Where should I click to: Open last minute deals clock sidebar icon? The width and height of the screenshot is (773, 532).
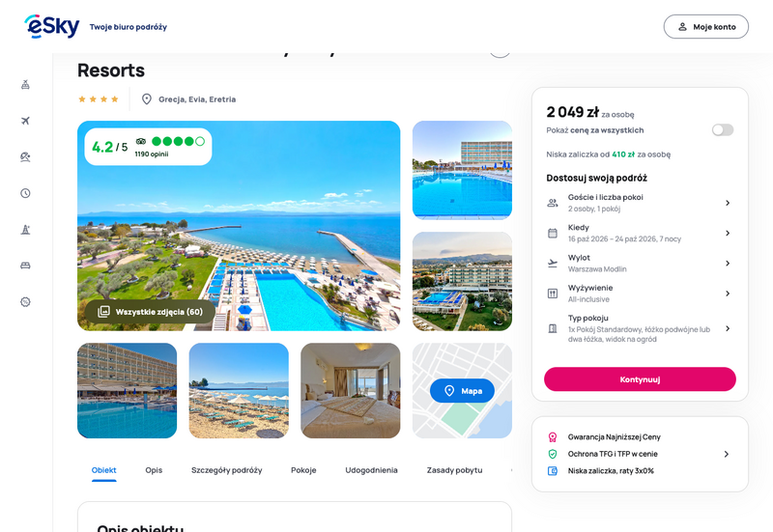(25, 193)
